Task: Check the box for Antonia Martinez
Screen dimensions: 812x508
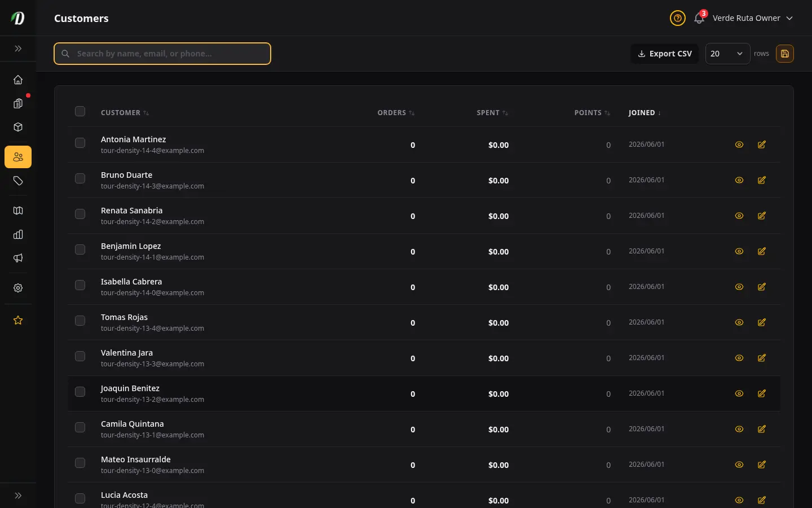Action: point(80,143)
